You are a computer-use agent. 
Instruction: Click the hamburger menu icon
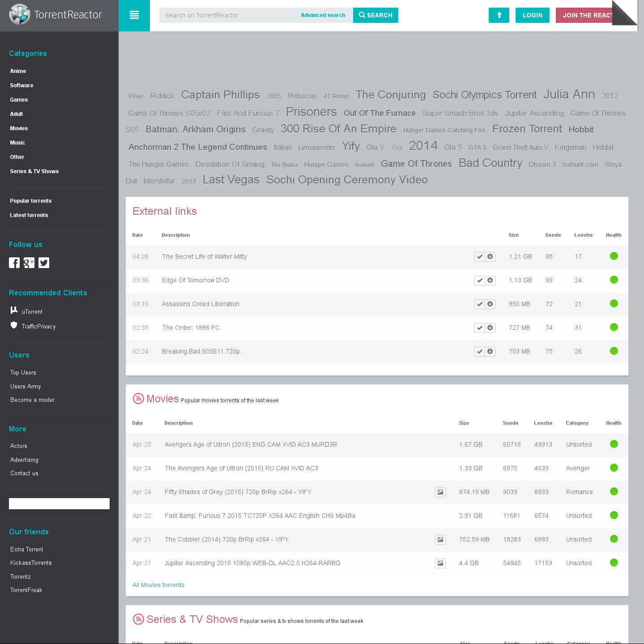[x=134, y=15]
